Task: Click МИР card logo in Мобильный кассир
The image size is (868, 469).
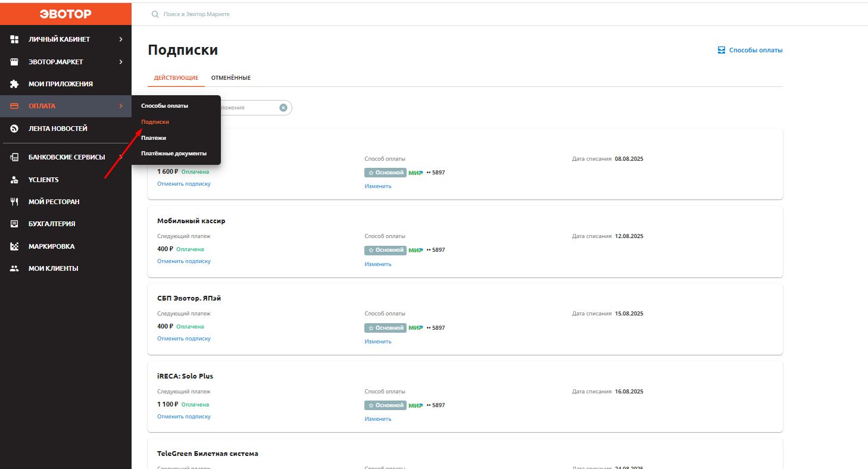Action: click(416, 250)
